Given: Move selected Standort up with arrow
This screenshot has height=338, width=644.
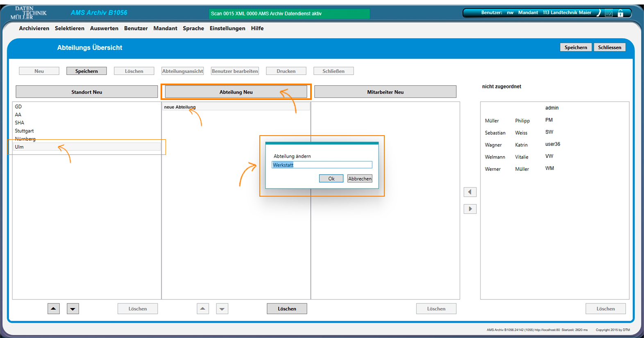Looking at the screenshot, I should [x=54, y=309].
